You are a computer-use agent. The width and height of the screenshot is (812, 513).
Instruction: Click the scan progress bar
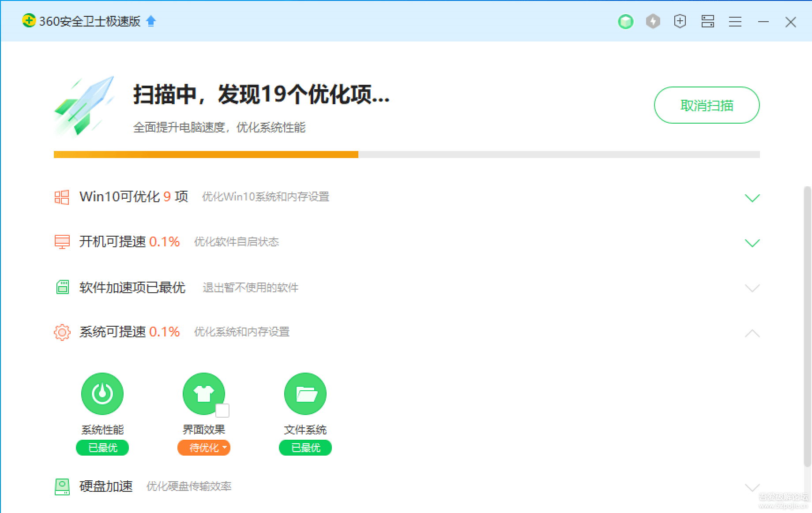[x=406, y=155]
